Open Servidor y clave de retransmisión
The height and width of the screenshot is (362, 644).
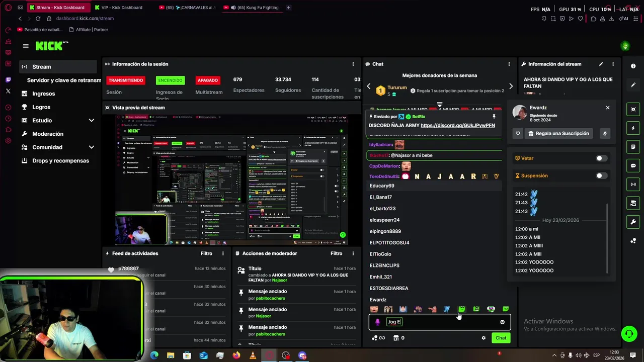click(x=64, y=80)
